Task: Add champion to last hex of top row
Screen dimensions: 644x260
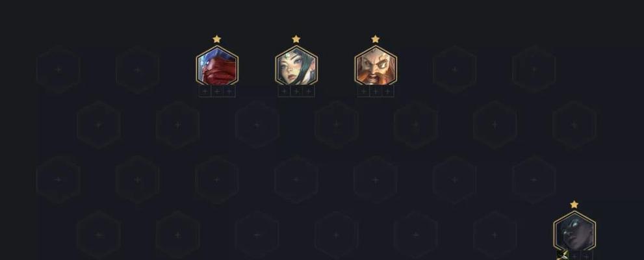Action: coord(534,70)
